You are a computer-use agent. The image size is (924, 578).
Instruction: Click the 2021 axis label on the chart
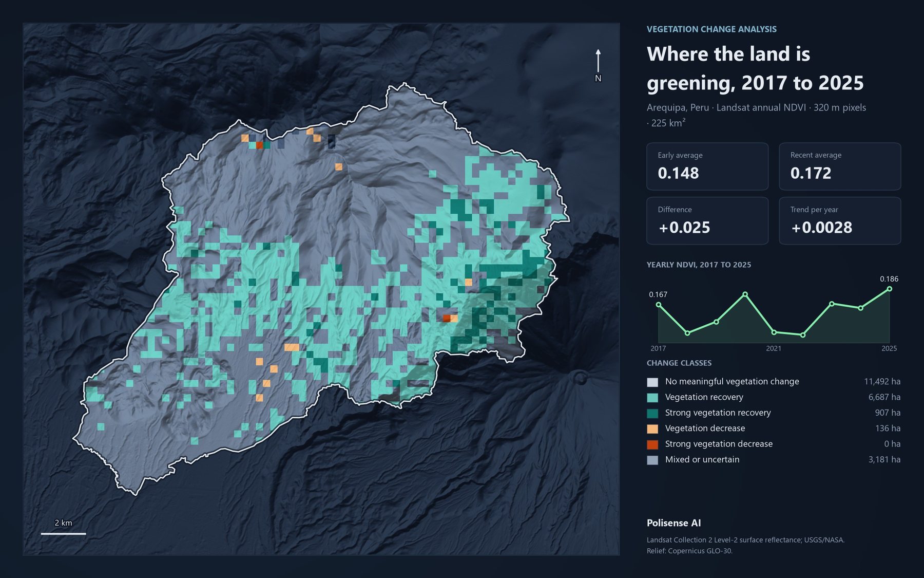point(774,348)
